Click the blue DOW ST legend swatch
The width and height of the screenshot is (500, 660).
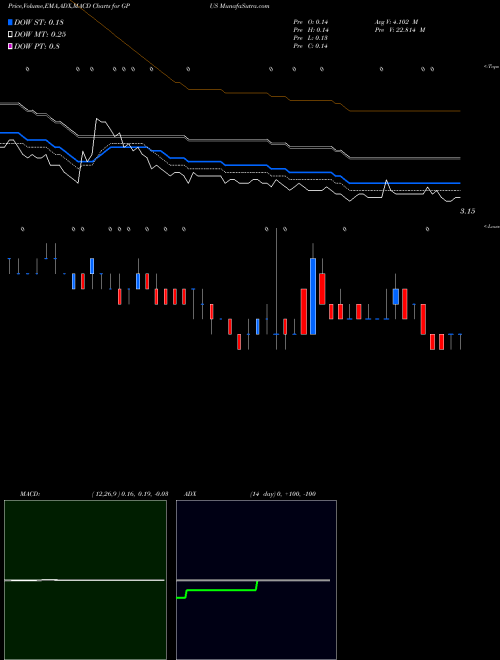(x=10, y=22)
